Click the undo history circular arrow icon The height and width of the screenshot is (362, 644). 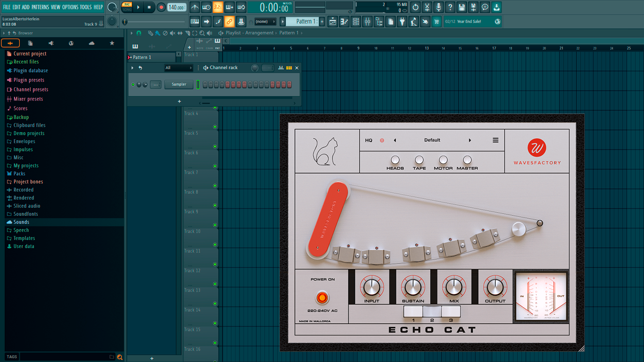[415, 7]
